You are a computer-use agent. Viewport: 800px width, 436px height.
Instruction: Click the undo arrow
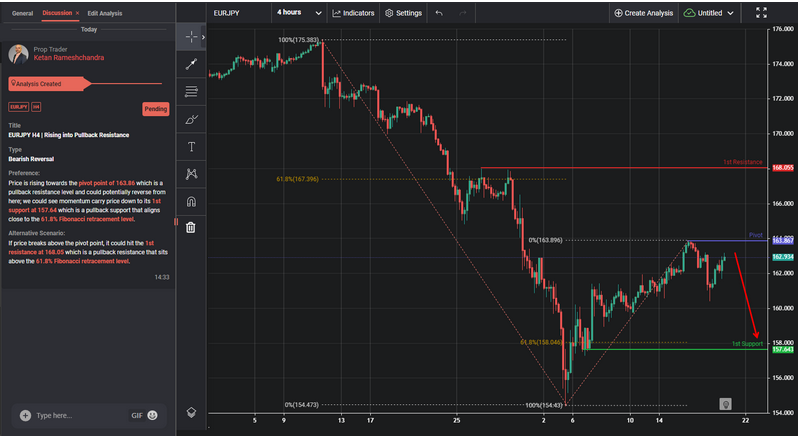(x=439, y=13)
